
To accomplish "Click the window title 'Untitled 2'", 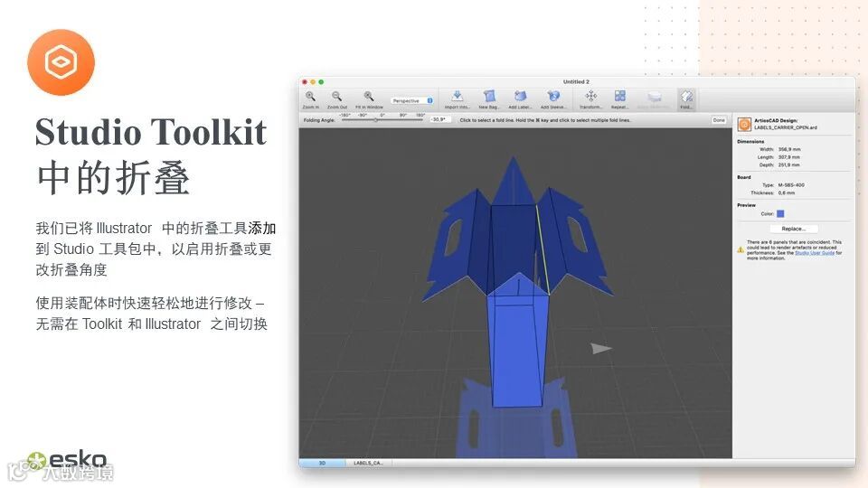I will click(576, 81).
